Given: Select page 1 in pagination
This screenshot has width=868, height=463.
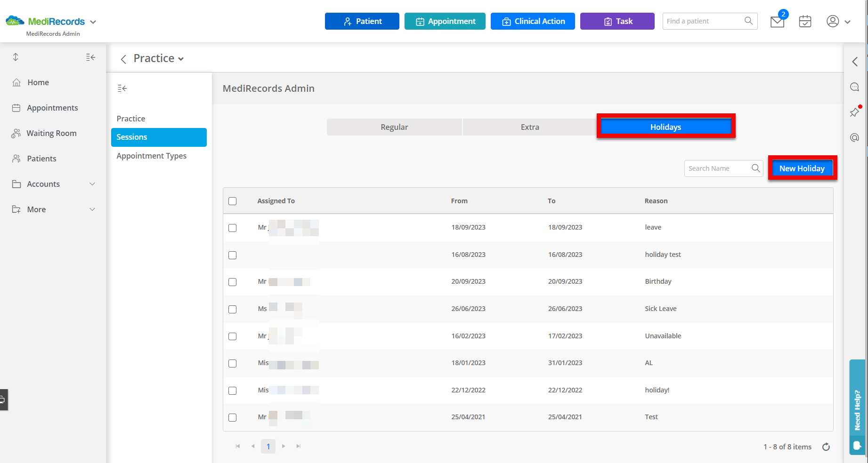Looking at the screenshot, I should click(x=268, y=447).
